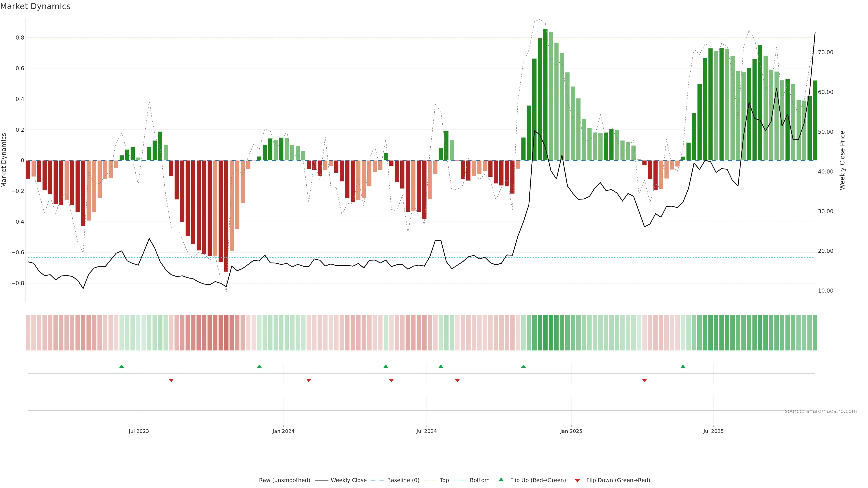Click the Flip Down triangle icon in legend

point(577,480)
